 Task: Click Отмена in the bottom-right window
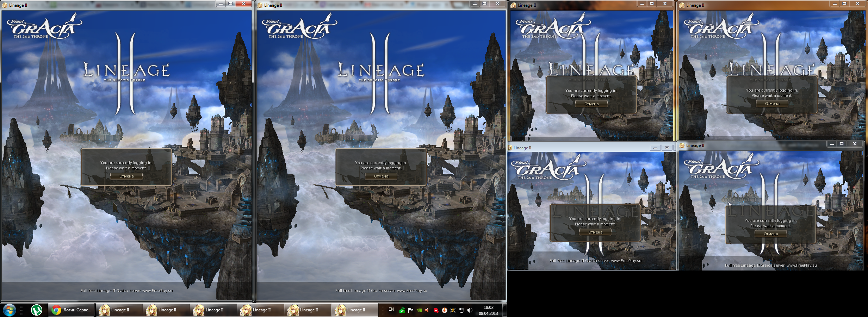pyautogui.click(x=771, y=234)
